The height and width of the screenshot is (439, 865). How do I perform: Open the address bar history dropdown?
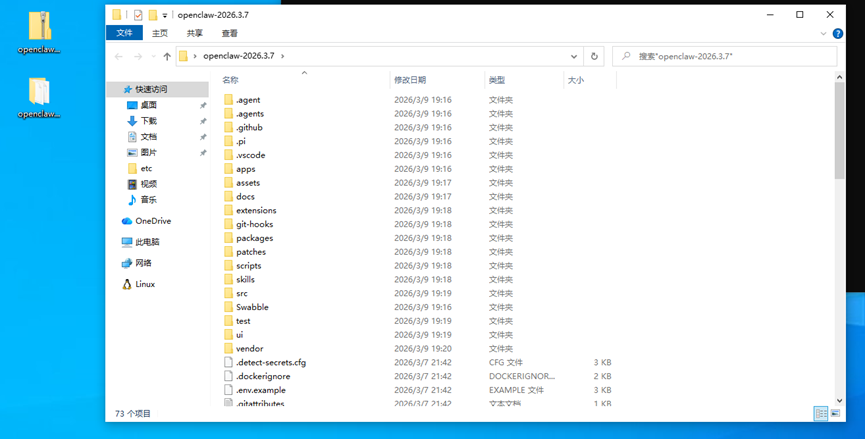pyautogui.click(x=574, y=57)
